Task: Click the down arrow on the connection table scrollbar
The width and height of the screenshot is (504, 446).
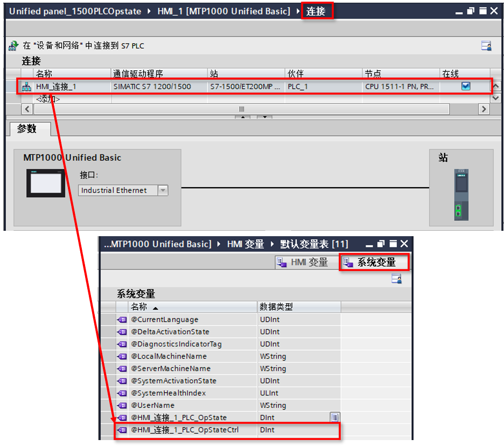Action: point(496,98)
